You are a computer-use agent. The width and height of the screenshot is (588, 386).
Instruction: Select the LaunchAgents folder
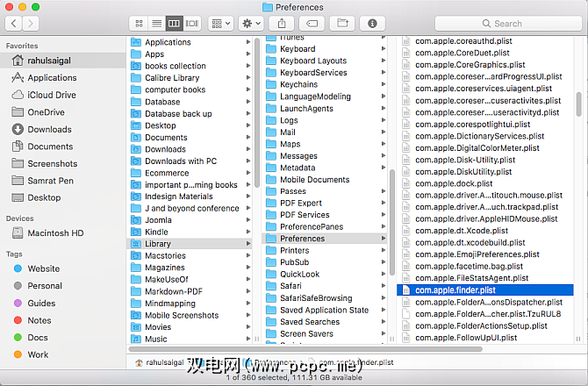coord(325,108)
